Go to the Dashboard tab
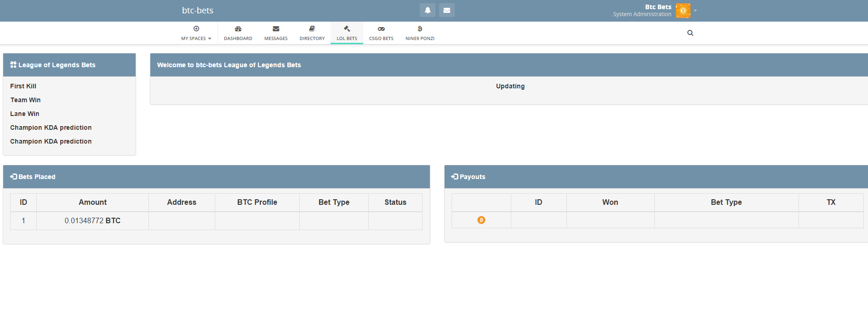Screen dimensions: 868x324 pyautogui.click(x=238, y=33)
